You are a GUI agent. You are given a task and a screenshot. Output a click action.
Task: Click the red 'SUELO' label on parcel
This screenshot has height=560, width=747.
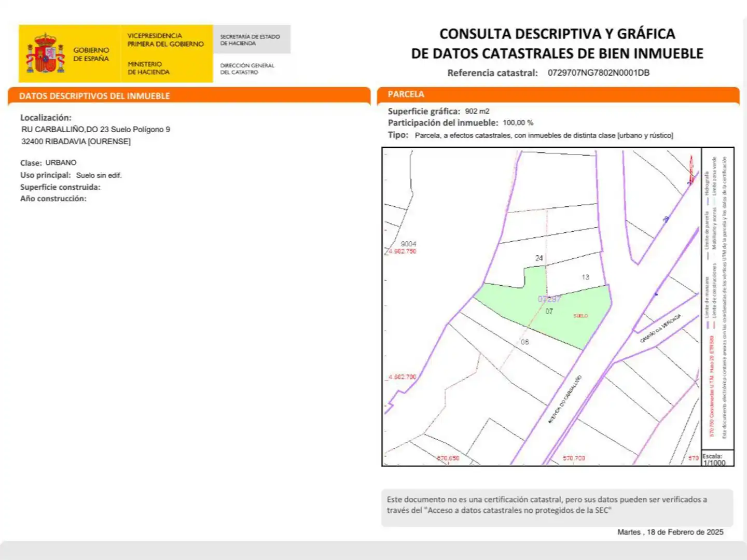[x=580, y=316]
